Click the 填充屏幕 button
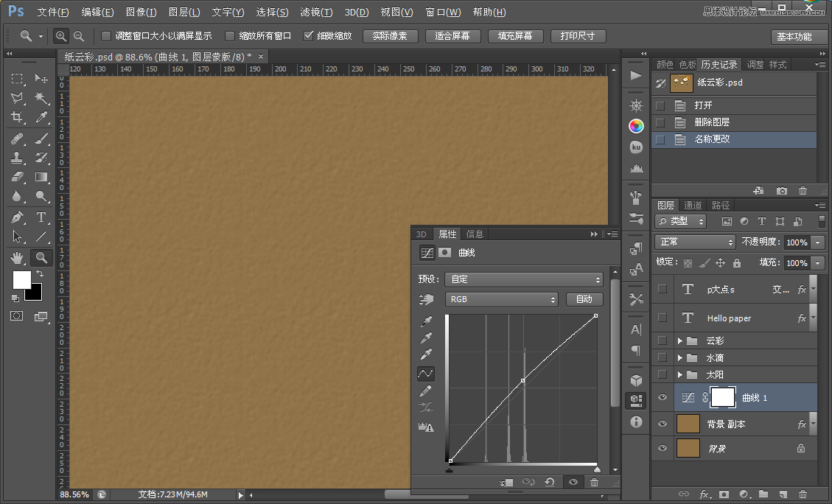The image size is (832, 504). pyautogui.click(x=515, y=36)
